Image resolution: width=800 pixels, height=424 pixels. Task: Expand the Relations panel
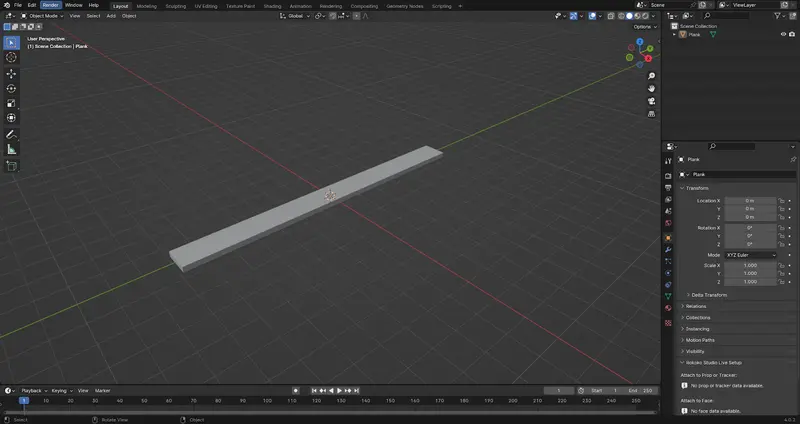697,306
